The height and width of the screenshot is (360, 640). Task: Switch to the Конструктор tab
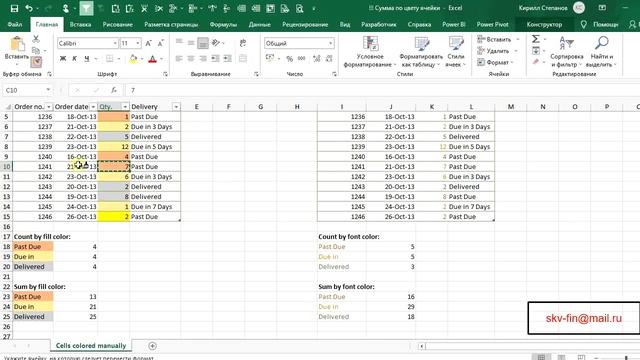544,24
